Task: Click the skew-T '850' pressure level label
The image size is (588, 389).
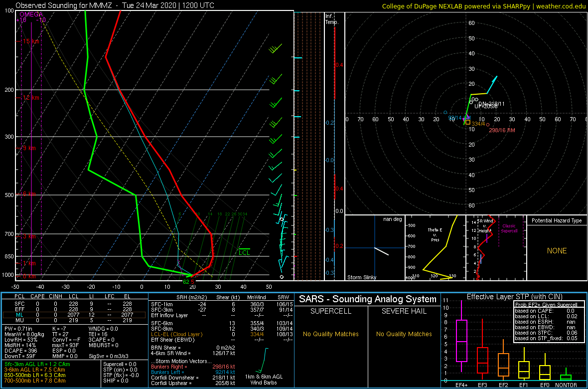Action: pyautogui.click(x=10, y=256)
